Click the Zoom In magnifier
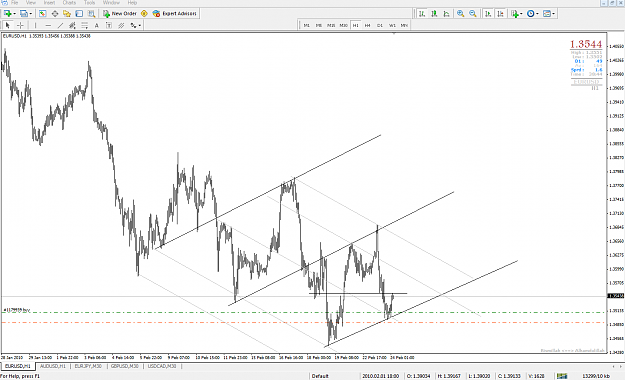The image size is (625, 380). 460,14
